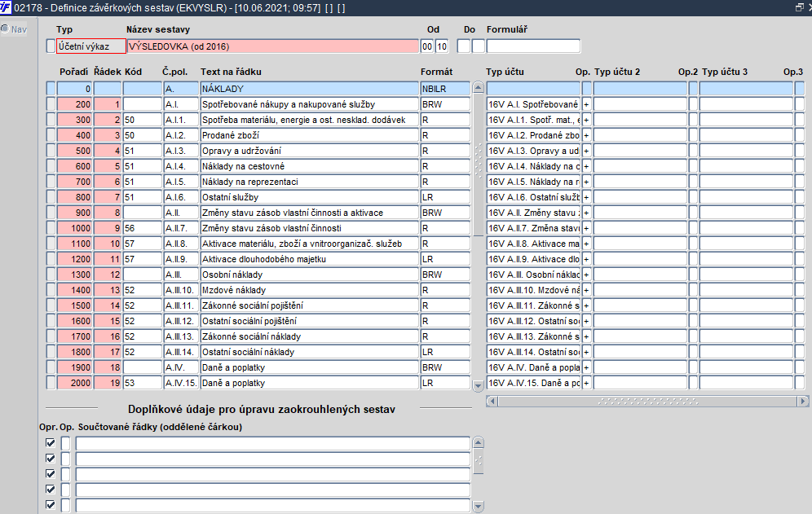This screenshot has height=514, width=812.
Task: Click text 'Daně a poplatky' in row 1900
Action: [233, 367]
